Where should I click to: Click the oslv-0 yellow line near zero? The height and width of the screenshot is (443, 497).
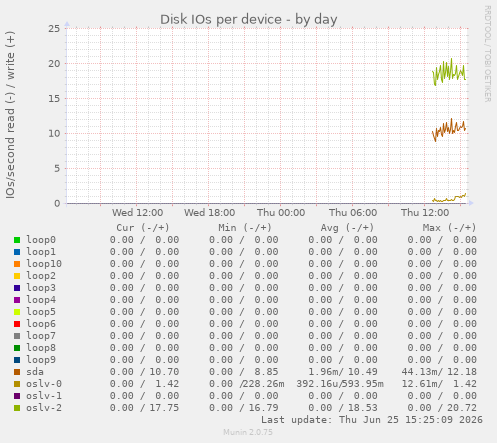click(x=449, y=199)
